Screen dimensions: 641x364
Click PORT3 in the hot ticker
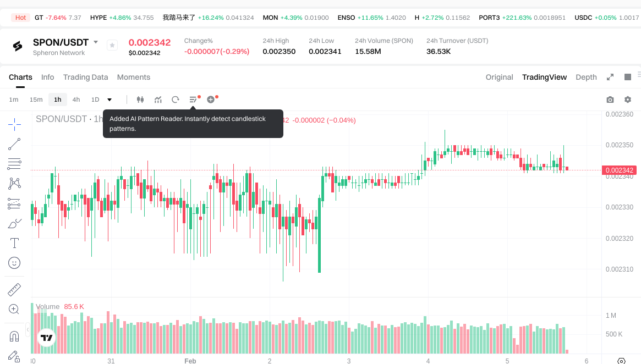[x=489, y=18]
